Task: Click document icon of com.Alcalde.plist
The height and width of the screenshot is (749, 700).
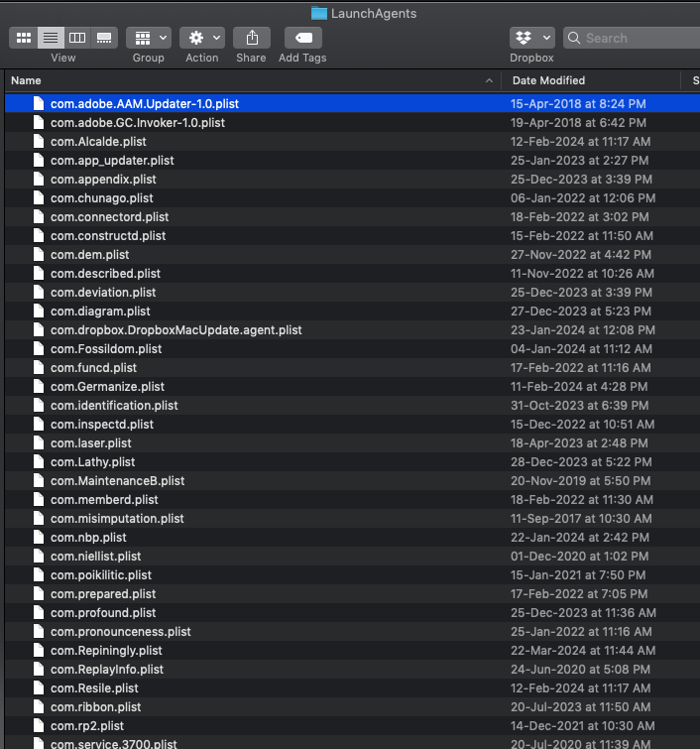Action: point(39,142)
